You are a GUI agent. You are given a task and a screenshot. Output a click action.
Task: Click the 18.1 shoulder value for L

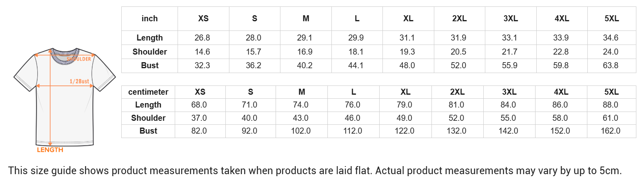[x=356, y=52]
